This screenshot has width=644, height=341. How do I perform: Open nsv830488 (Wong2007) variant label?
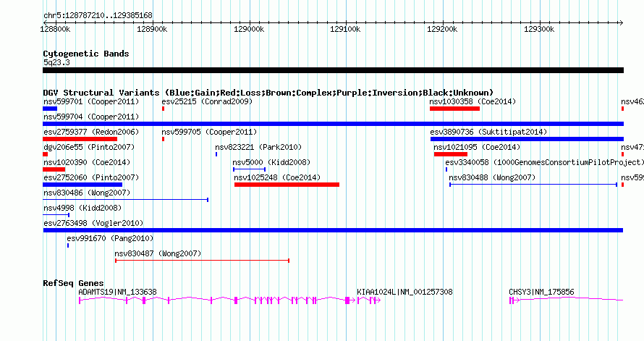492,177
